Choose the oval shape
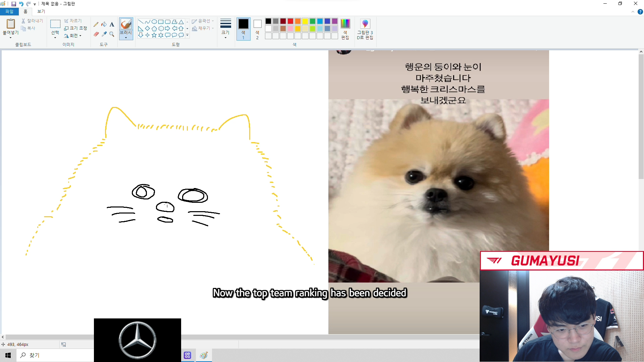The height and width of the screenshot is (362, 644). [x=154, y=22]
